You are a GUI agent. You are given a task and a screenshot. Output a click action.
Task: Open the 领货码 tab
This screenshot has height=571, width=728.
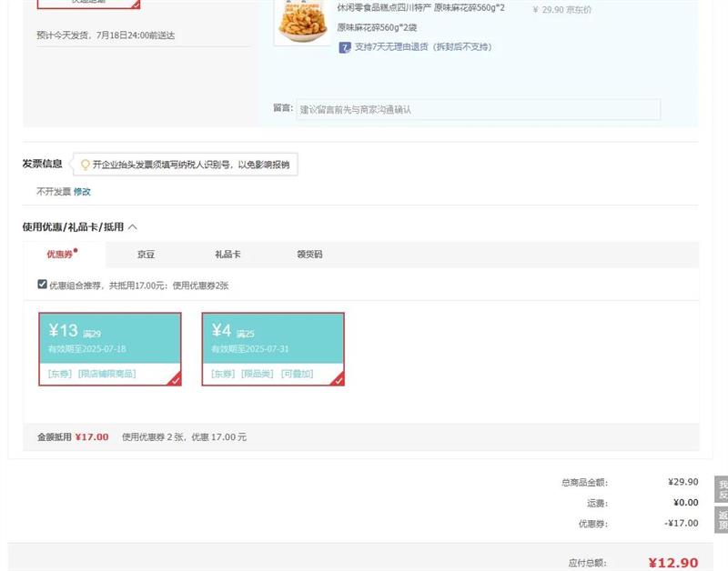pyautogui.click(x=309, y=255)
